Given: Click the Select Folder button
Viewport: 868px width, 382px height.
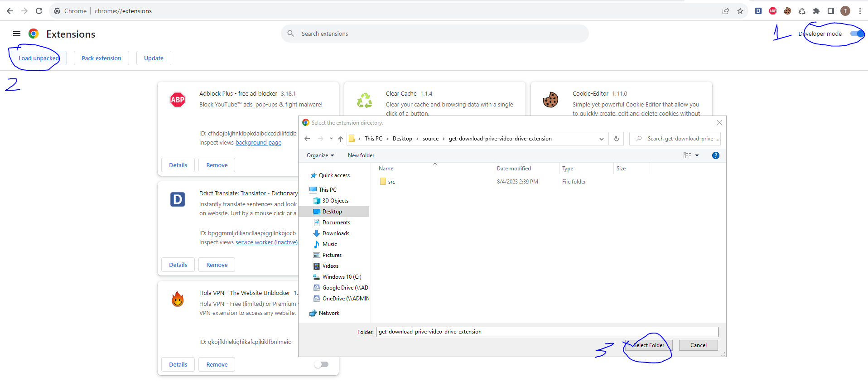Looking at the screenshot, I should click(x=649, y=345).
